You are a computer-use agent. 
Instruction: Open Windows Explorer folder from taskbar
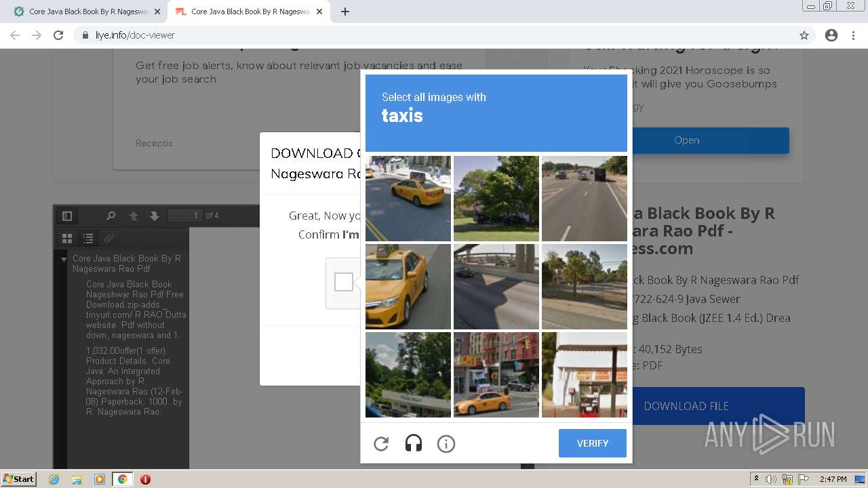[77, 479]
